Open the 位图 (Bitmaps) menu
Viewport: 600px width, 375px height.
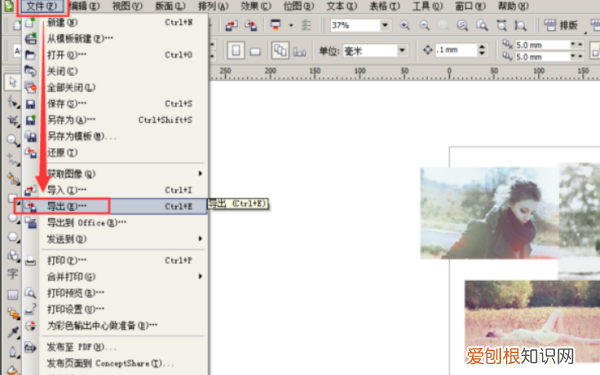(299, 6)
